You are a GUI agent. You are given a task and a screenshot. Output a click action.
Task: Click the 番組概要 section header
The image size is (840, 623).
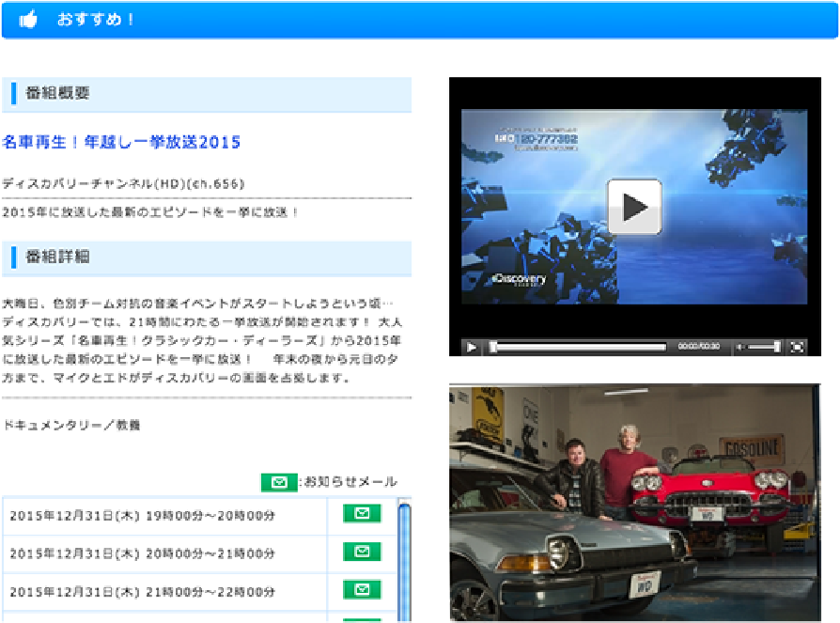click(x=207, y=94)
